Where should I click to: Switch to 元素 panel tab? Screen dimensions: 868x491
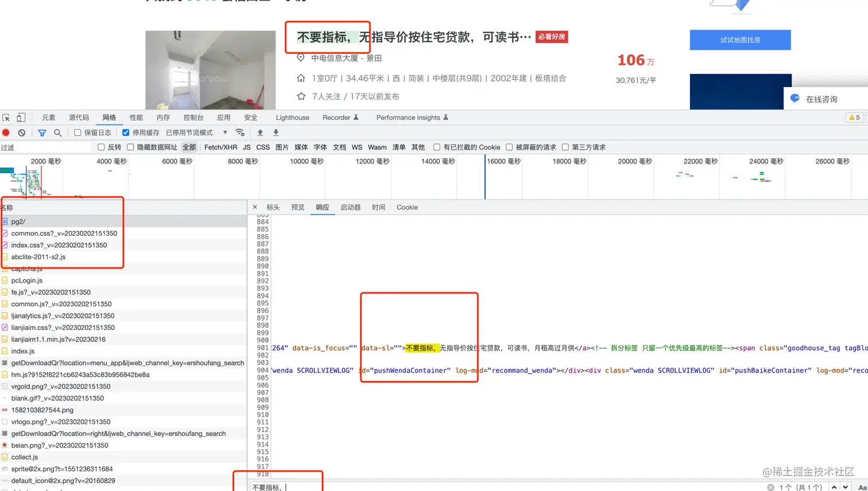(49, 118)
